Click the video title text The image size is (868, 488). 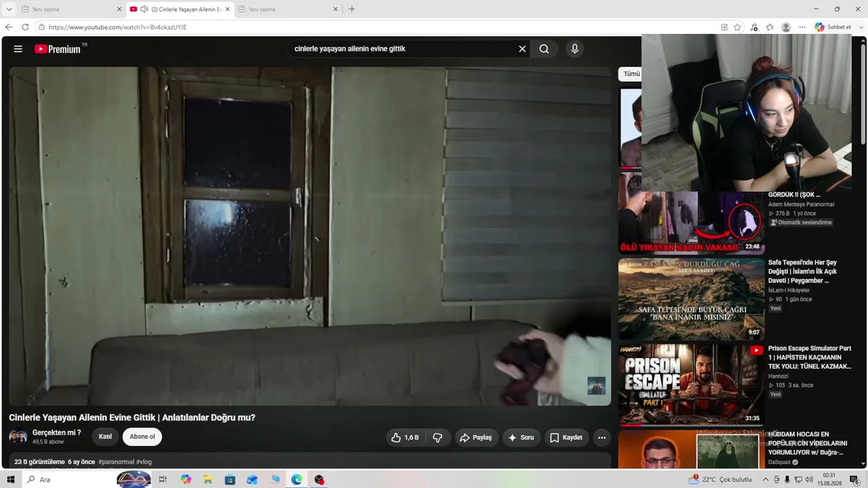tap(132, 418)
